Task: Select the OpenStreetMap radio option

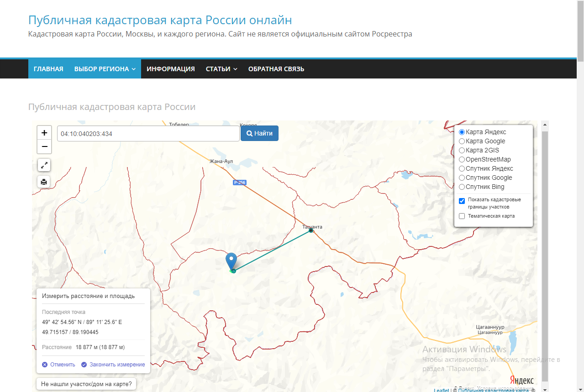Action: pyautogui.click(x=462, y=159)
